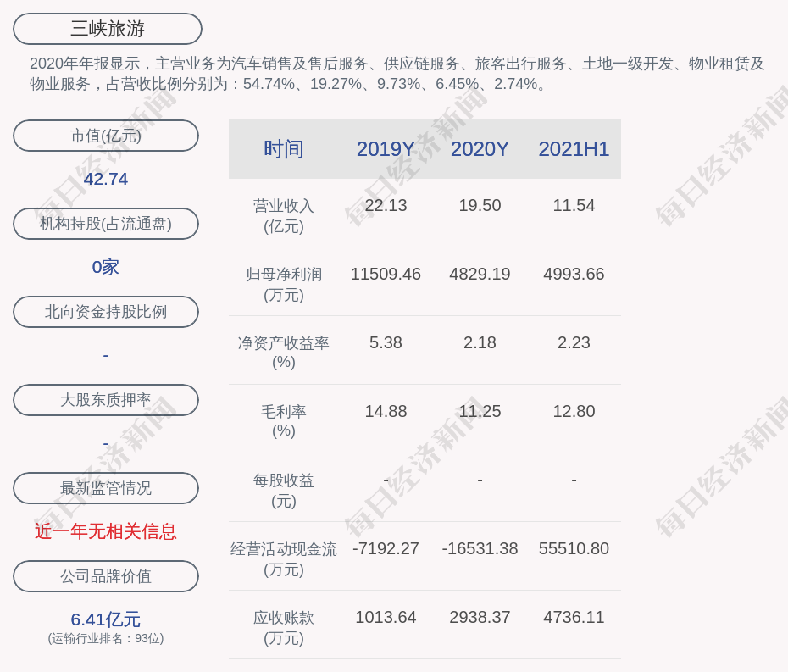Click the 净资产收益率(%) row label
Viewport: 788px width, 672px height.
pos(284,353)
